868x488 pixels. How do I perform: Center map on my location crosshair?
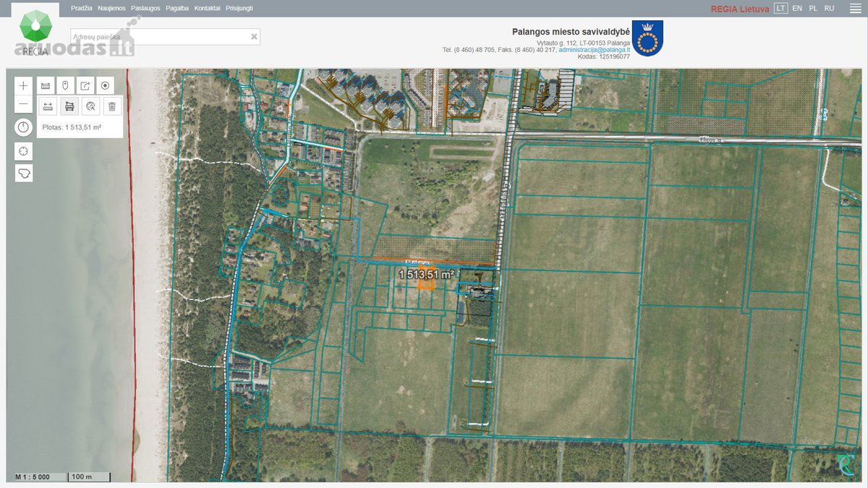[x=24, y=151]
